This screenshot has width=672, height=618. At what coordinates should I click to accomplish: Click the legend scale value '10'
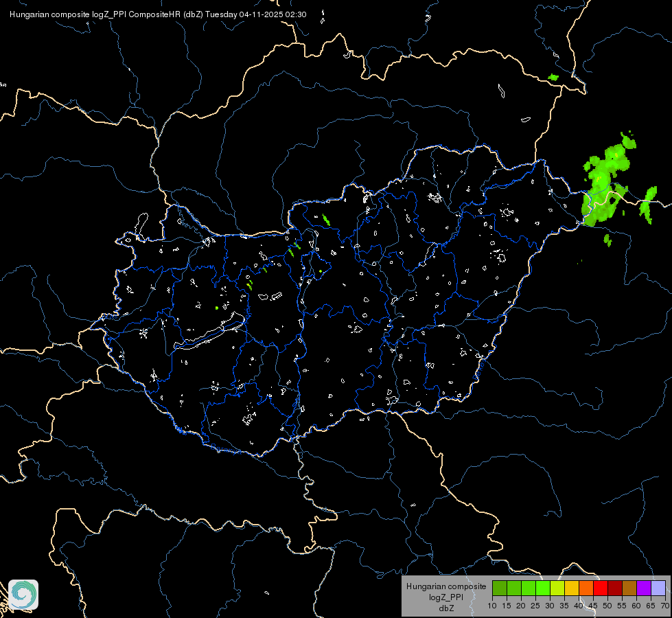point(492,606)
